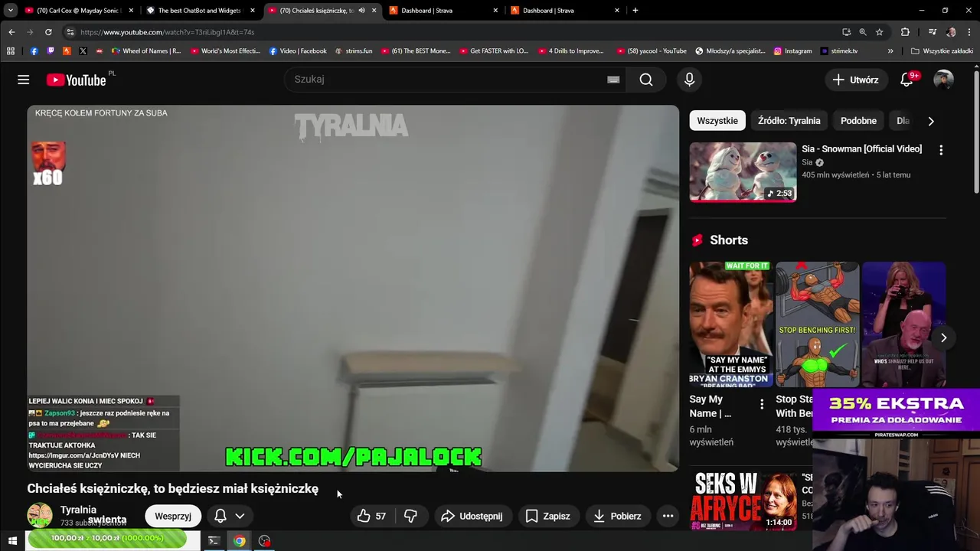Show more filter chips with the right arrow

coord(931,121)
